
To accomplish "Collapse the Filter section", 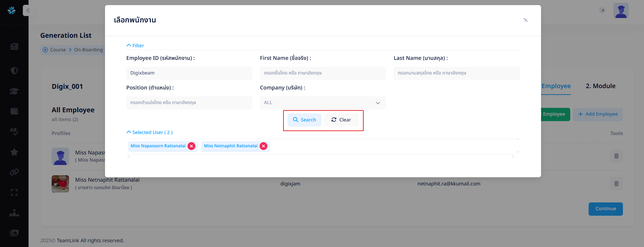I will [135, 46].
